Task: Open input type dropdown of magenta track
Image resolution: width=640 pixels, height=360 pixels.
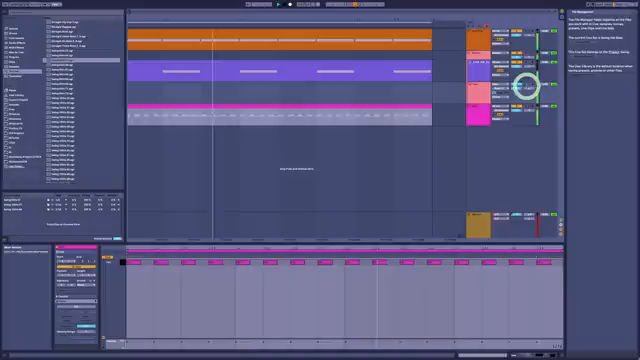Action: click(500, 107)
